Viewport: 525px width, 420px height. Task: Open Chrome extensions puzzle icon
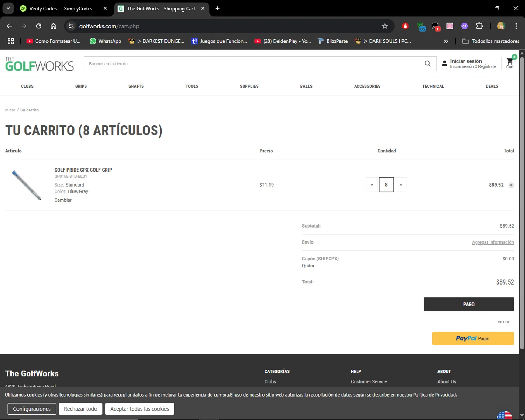(479, 26)
